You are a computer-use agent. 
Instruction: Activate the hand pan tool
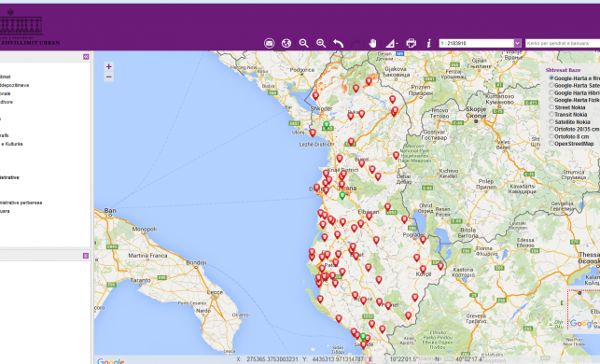372,43
